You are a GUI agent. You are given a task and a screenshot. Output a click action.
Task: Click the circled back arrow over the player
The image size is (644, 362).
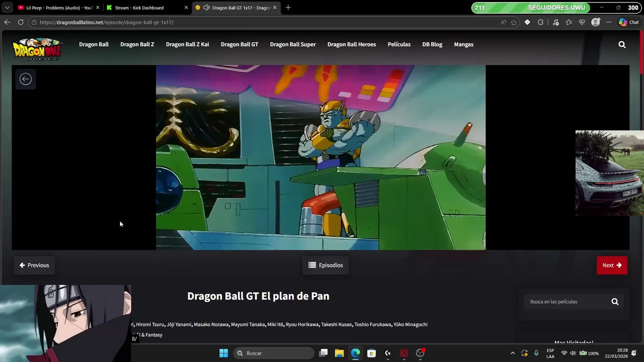point(25,79)
